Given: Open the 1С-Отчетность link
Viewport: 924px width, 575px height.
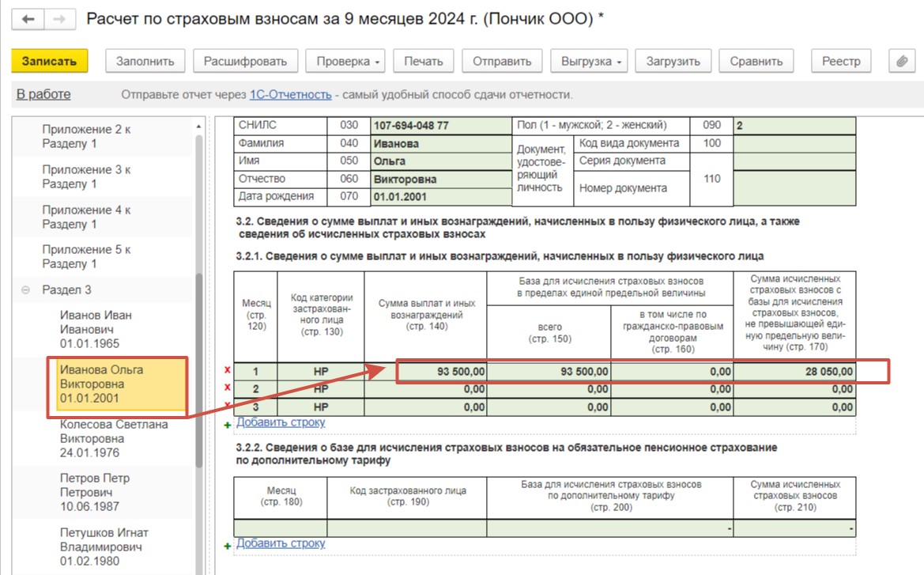Looking at the screenshot, I should coord(291,94).
